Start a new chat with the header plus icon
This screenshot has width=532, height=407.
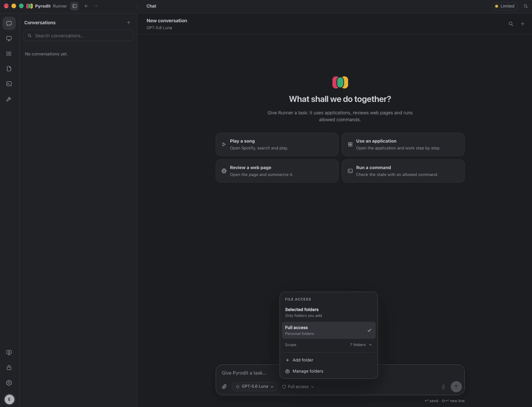[522, 24]
